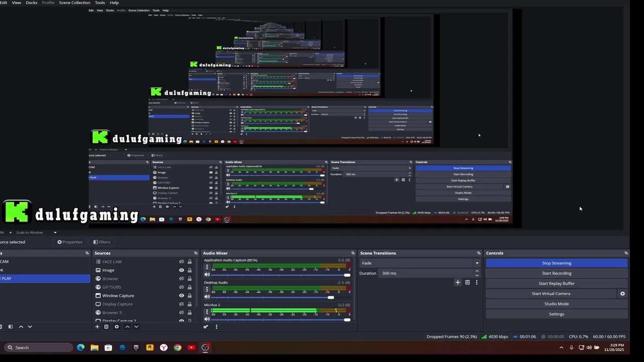Open source properties gear in Sources toolbar
This screenshot has height=362, width=644.
pyautogui.click(x=117, y=327)
